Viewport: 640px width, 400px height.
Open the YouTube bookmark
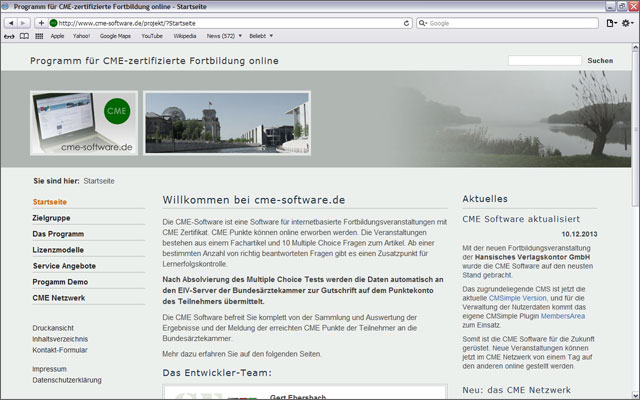click(x=152, y=36)
